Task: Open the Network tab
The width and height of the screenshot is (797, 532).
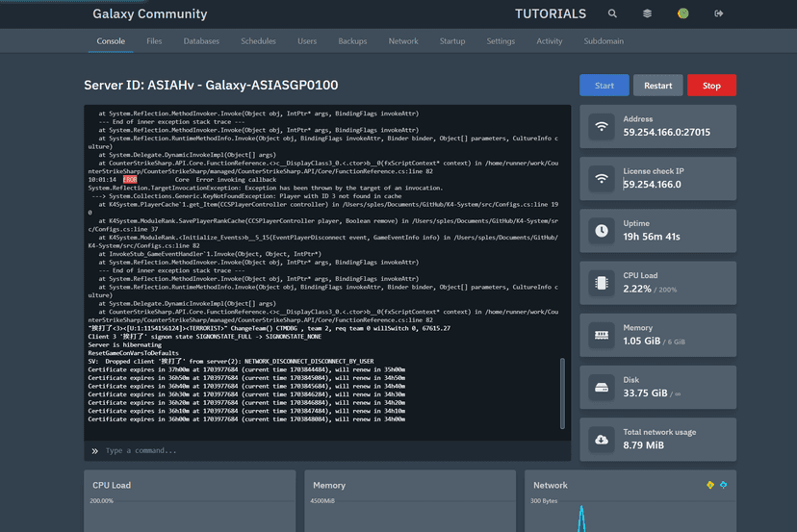Action: tap(403, 41)
